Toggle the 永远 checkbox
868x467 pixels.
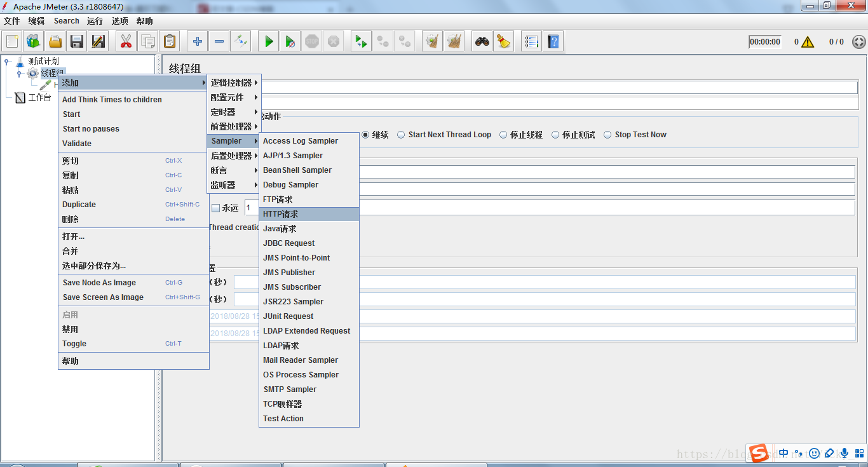215,208
